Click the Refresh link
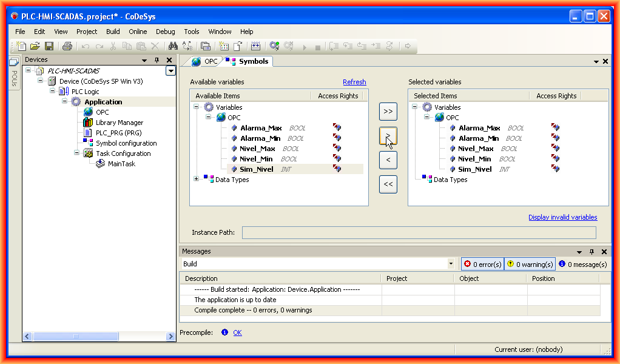 click(354, 82)
